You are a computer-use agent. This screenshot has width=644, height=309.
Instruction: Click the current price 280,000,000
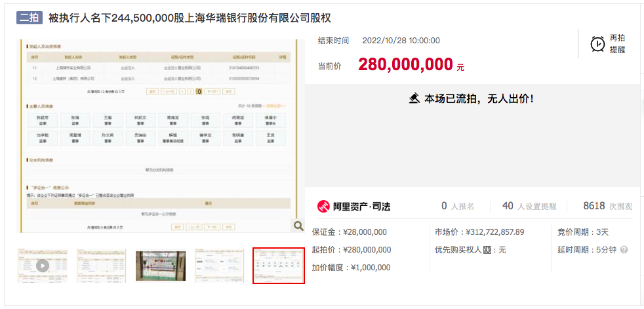405,64
